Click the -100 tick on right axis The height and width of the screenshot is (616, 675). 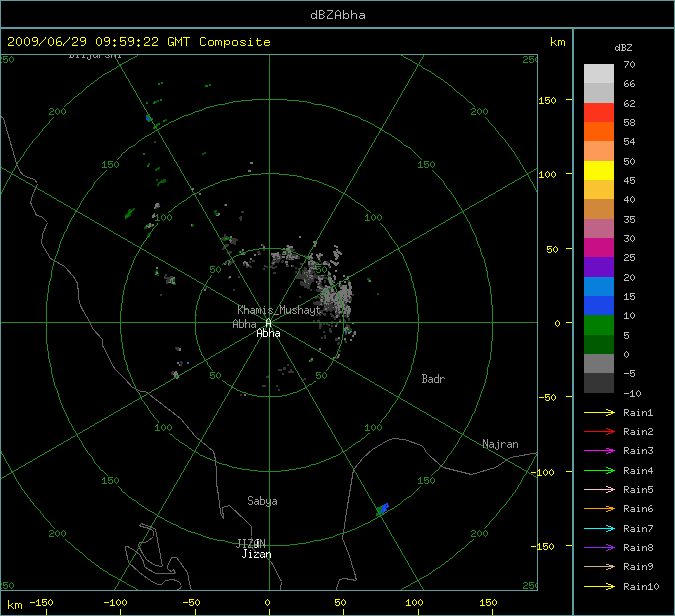542,472
